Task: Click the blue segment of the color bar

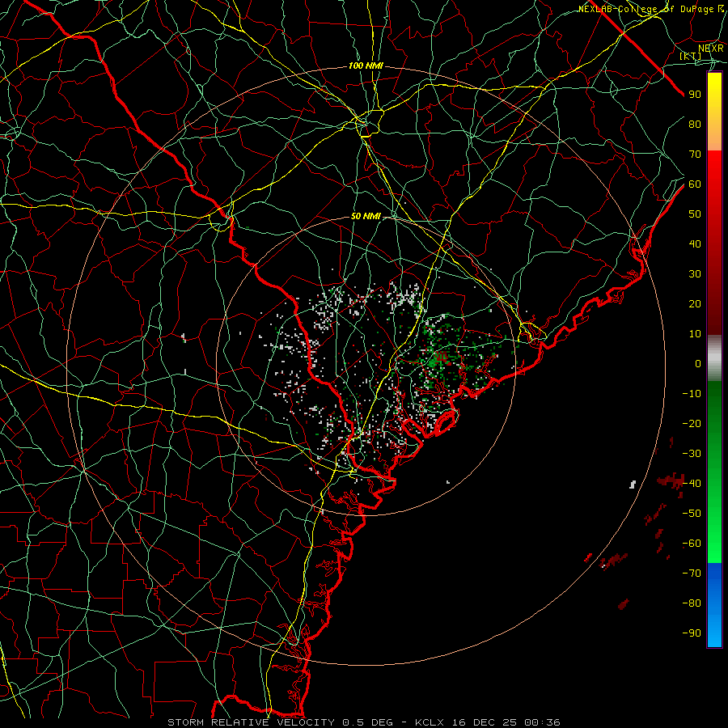Action: click(714, 605)
